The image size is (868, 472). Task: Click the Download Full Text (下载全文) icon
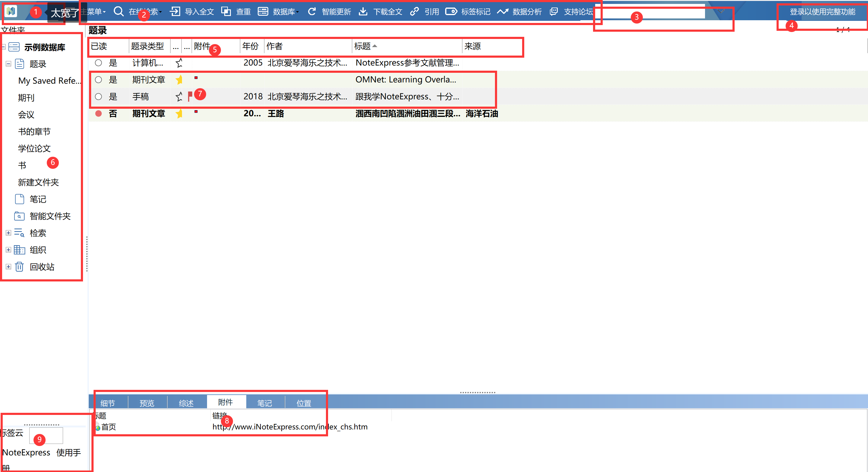tap(363, 11)
